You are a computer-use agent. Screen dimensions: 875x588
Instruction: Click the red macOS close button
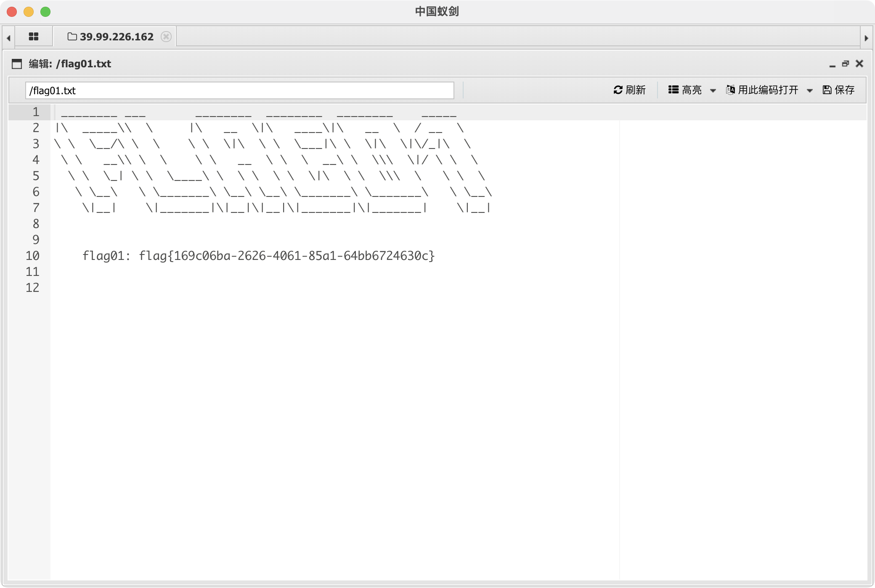(x=12, y=12)
